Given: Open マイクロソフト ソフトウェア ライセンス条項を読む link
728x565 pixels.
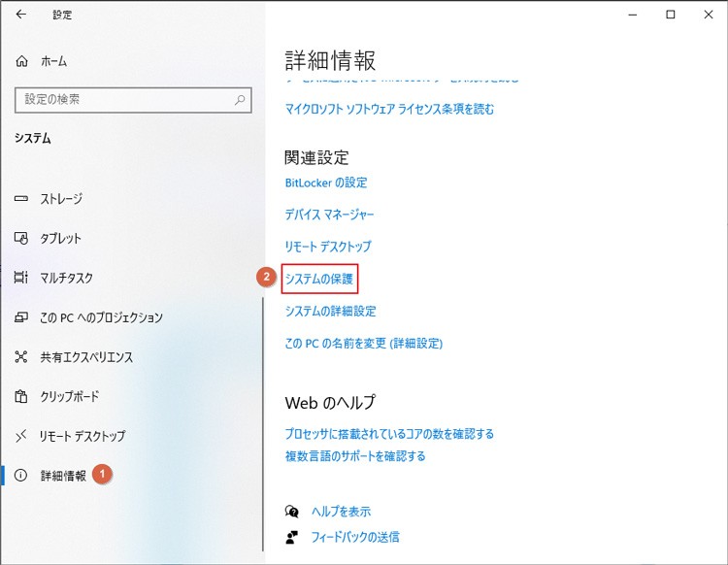Looking at the screenshot, I should point(389,110).
